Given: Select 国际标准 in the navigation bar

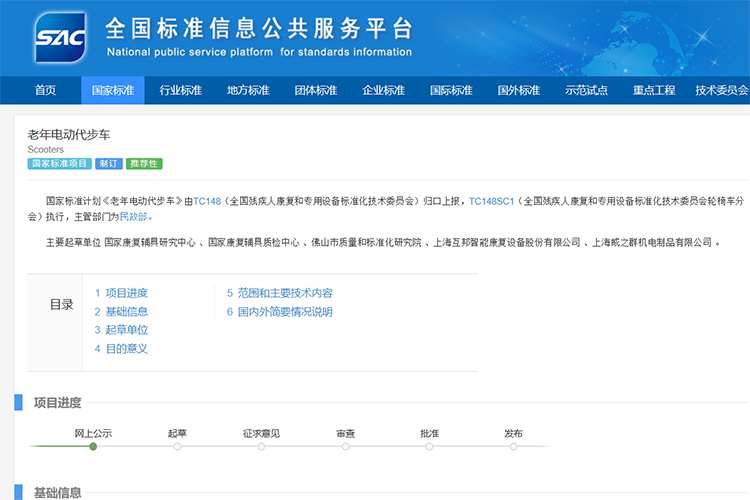Looking at the screenshot, I should [451, 90].
